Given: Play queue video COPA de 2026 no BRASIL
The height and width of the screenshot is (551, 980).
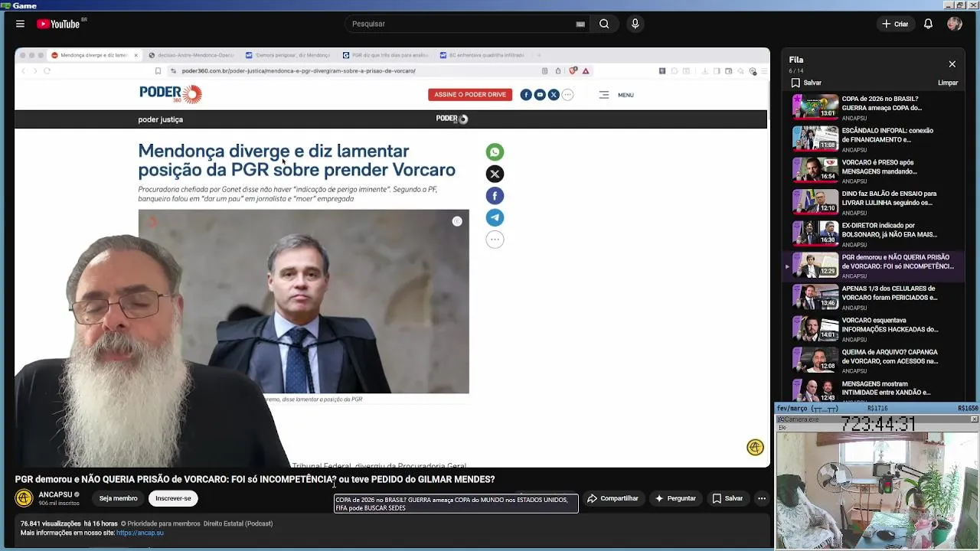Looking at the screenshot, I should [x=873, y=107].
